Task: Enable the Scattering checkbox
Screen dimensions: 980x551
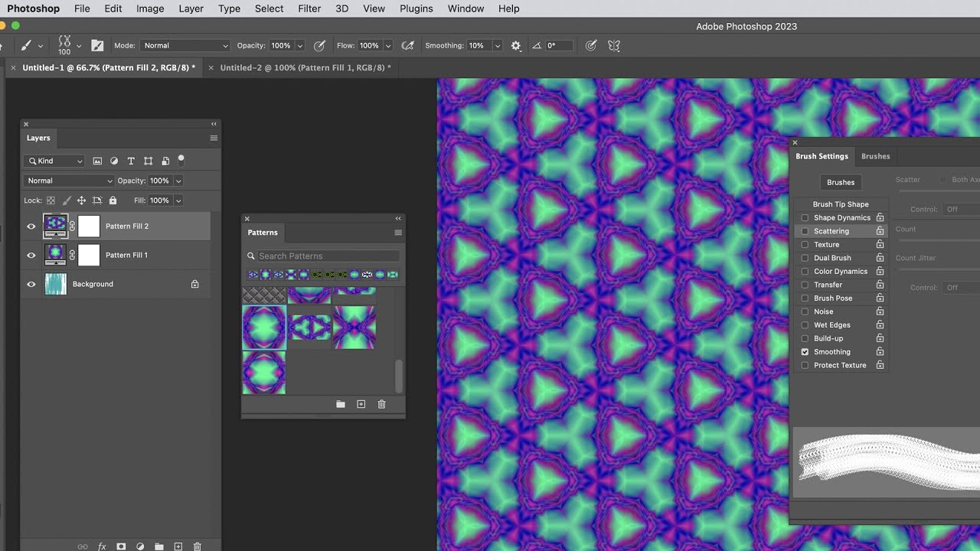Action: [805, 231]
